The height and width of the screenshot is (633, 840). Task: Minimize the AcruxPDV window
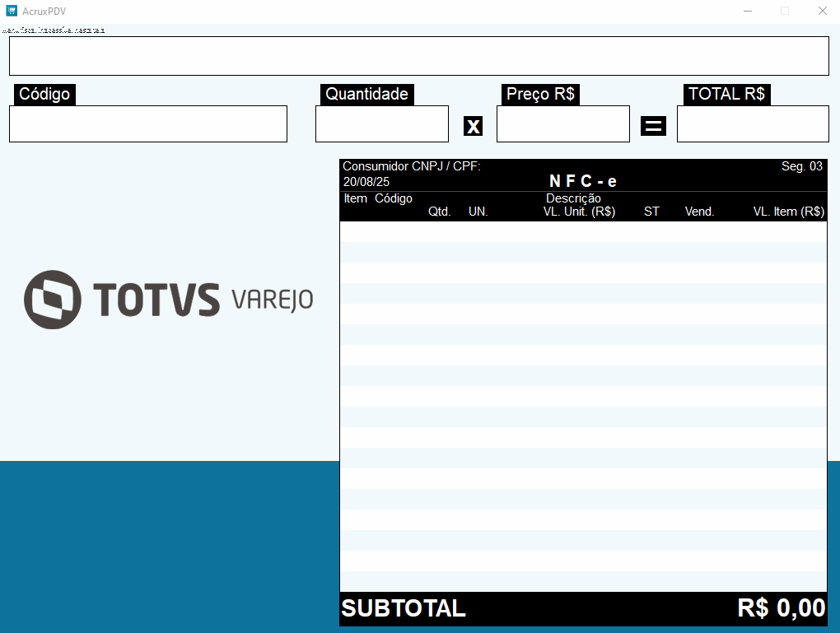(x=748, y=11)
